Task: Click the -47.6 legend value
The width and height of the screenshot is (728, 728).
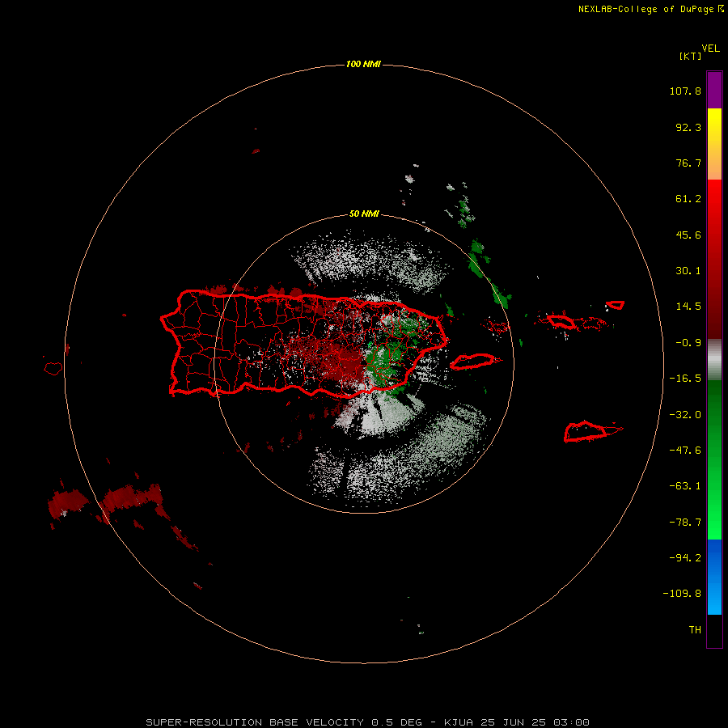Action: click(685, 451)
